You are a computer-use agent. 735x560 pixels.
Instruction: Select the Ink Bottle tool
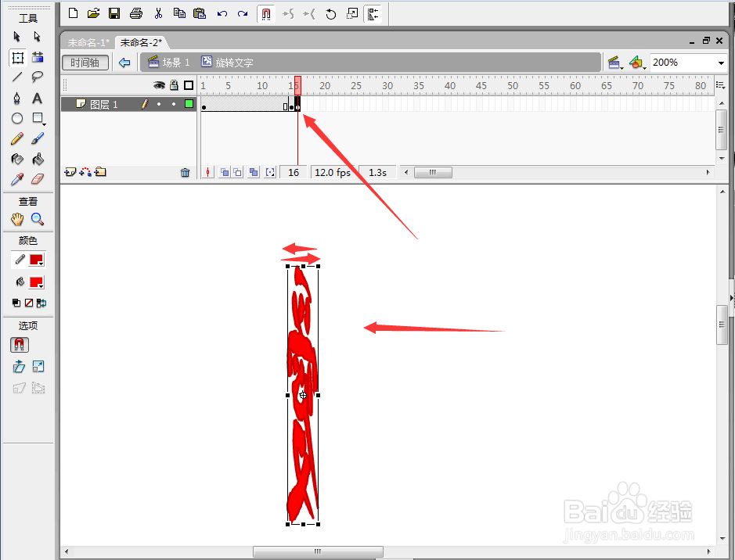17,160
